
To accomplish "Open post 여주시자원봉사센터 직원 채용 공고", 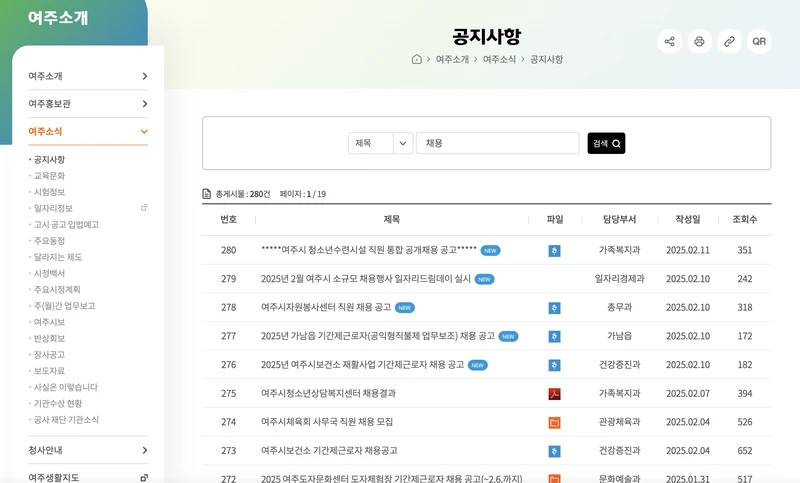I will (x=326, y=307).
